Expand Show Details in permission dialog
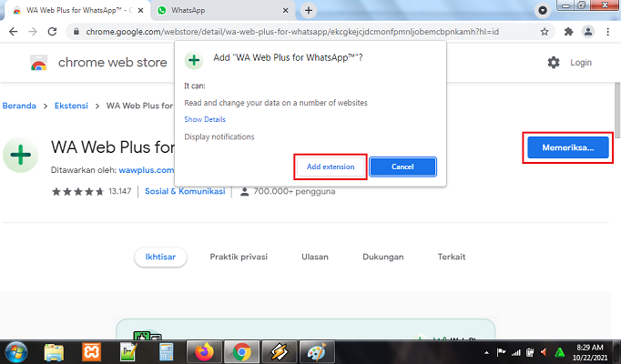 click(205, 119)
